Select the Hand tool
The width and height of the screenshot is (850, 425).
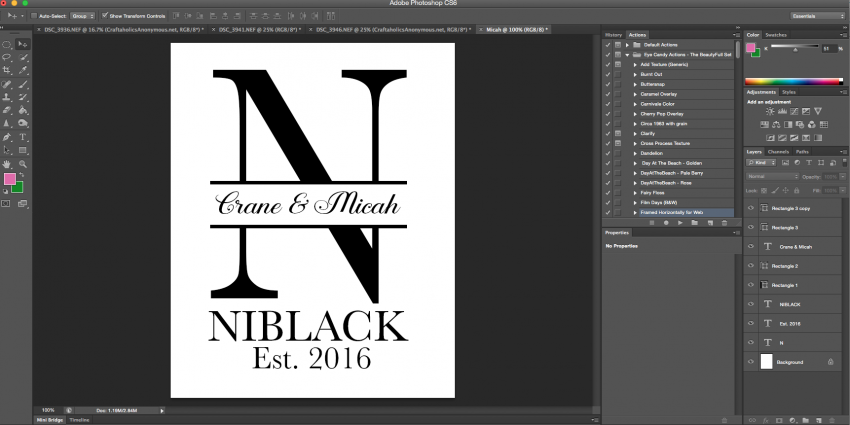pyautogui.click(x=7, y=163)
